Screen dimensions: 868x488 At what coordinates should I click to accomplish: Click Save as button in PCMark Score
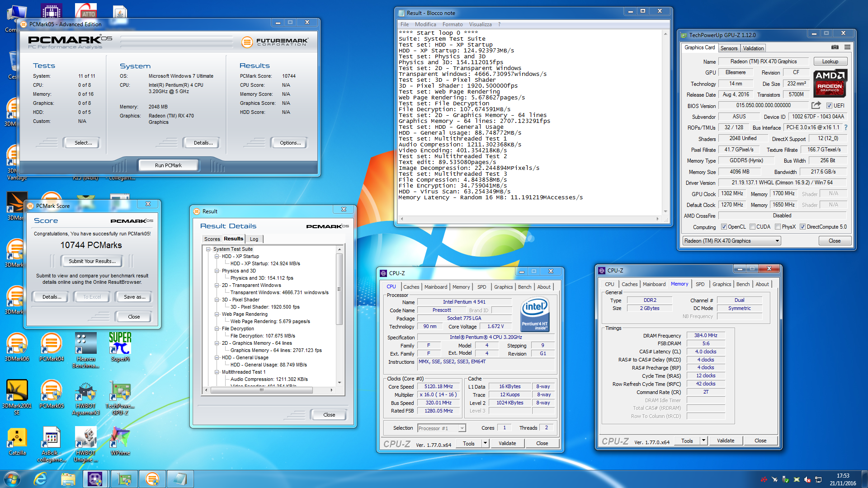coord(134,297)
